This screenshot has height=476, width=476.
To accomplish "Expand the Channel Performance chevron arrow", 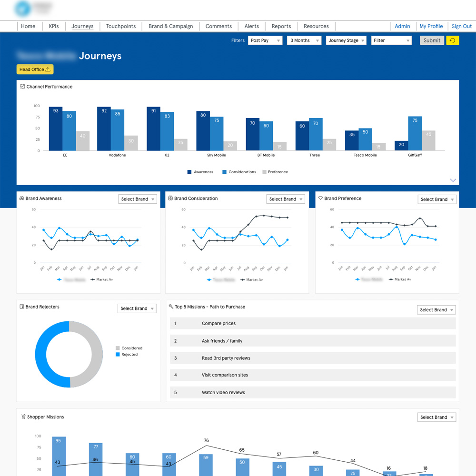I will point(453,180).
